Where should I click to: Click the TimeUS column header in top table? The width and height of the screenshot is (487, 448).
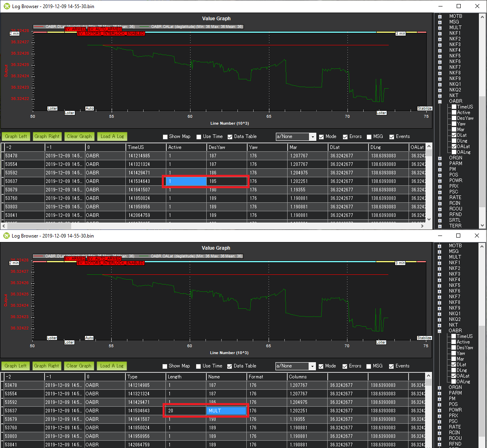[x=146, y=147]
